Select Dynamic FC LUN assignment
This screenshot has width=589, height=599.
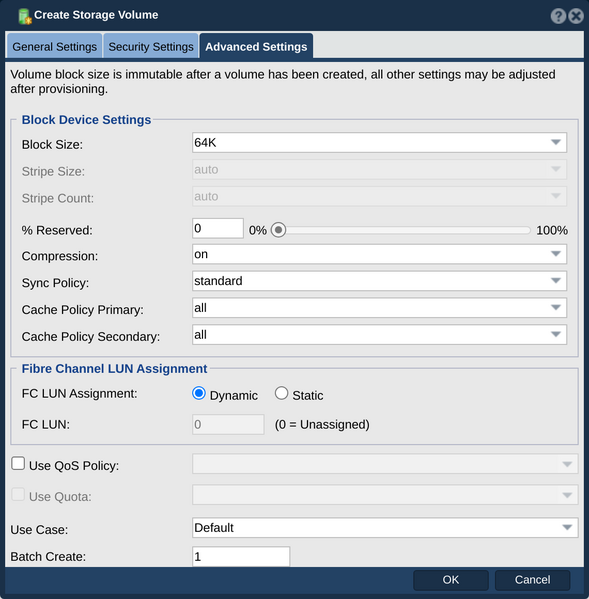coord(199,393)
